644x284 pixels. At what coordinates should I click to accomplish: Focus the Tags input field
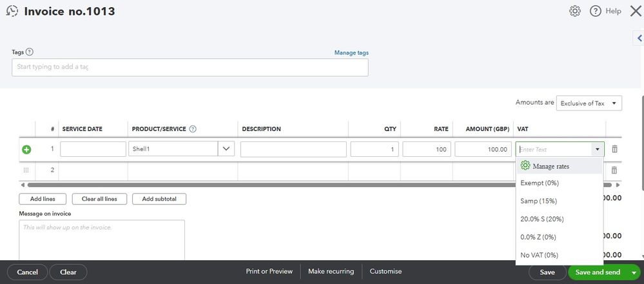pos(190,67)
